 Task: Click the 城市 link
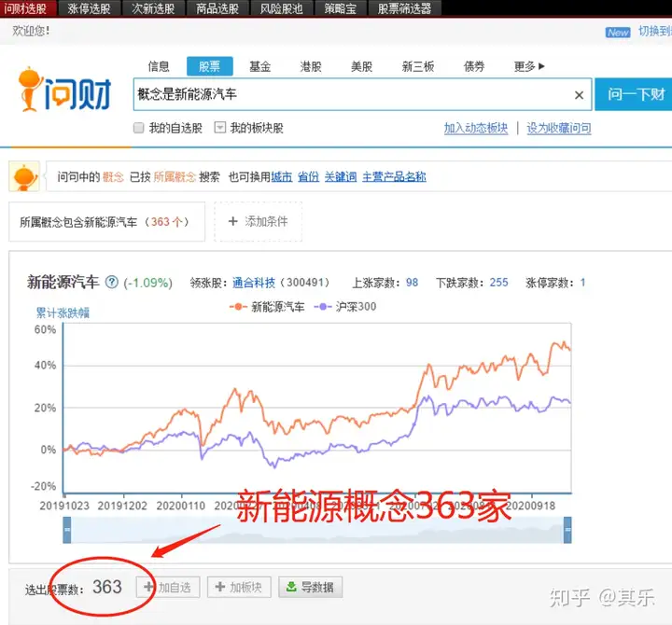pos(282,177)
